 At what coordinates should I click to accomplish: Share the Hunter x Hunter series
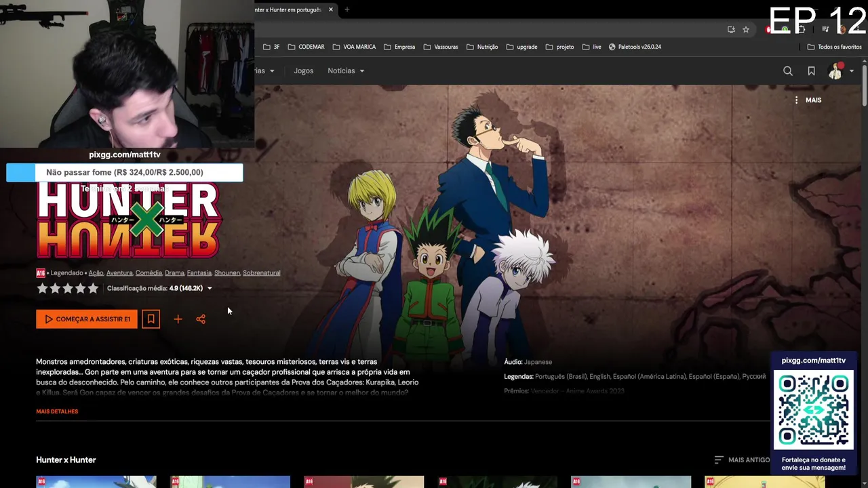(x=201, y=319)
